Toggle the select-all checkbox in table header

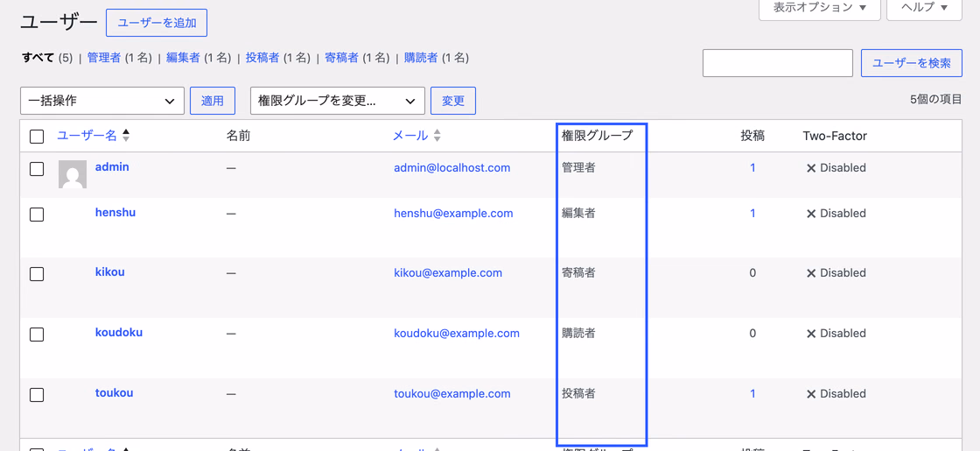click(x=37, y=137)
